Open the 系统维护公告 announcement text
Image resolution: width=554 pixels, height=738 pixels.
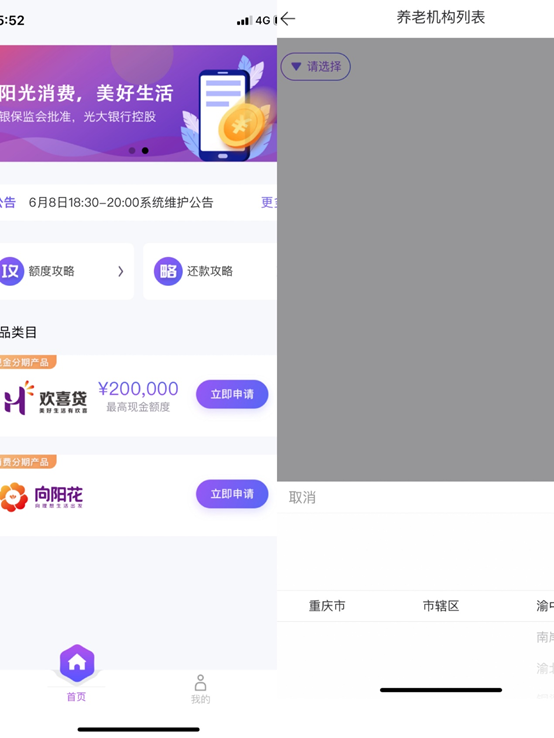121,202
